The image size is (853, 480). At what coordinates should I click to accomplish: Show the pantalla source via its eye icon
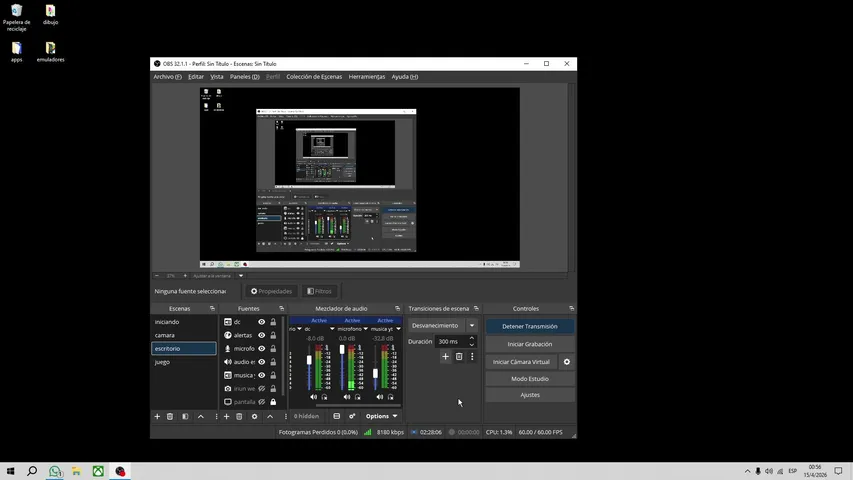click(262, 402)
